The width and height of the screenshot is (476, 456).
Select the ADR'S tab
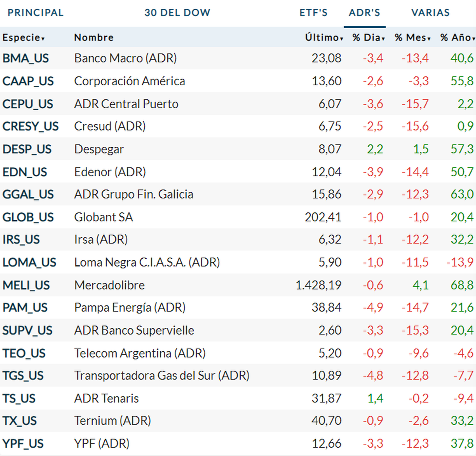365,13
